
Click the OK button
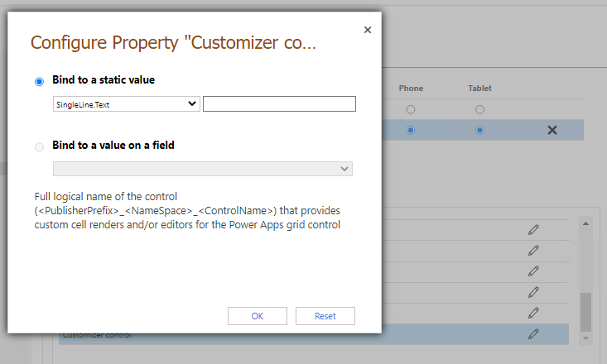point(257,316)
